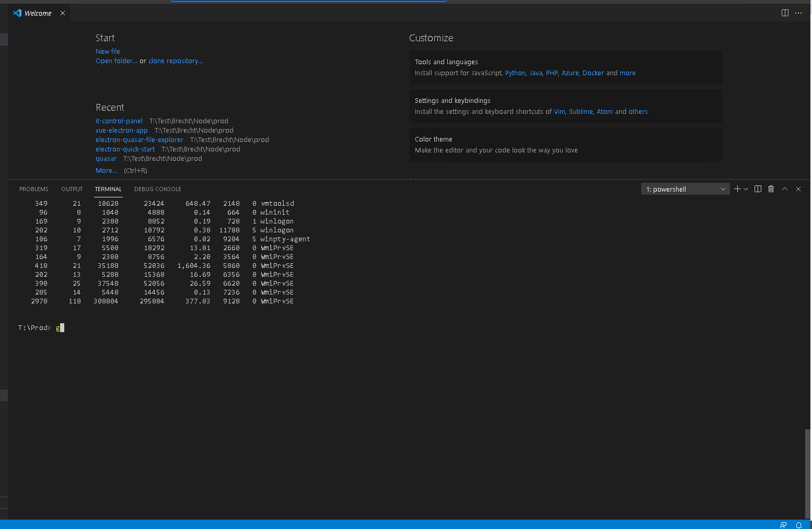Split the terminal pane
The width and height of the screenshot is (812, 529).
coord(758,189)
